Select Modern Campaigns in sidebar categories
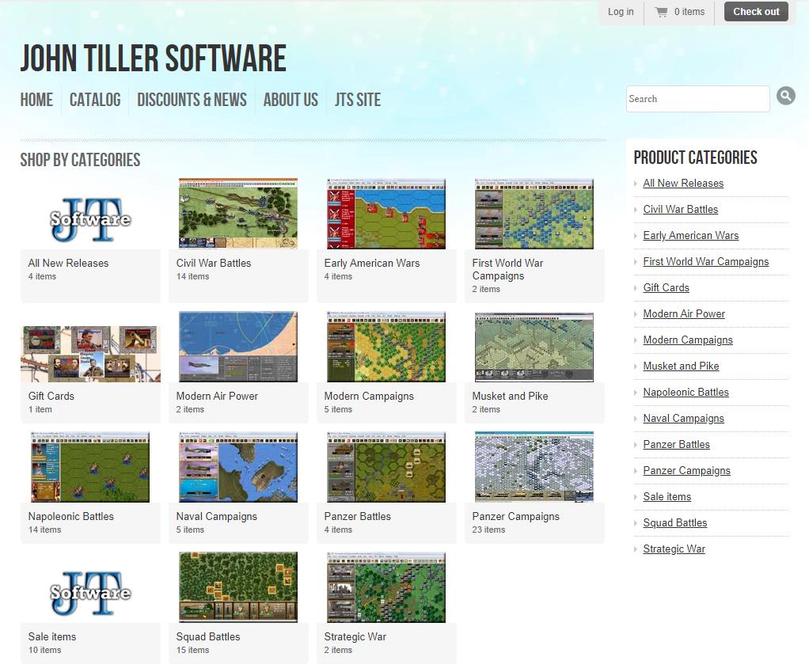This screenshot has height=672, width=809. [688, 340]
